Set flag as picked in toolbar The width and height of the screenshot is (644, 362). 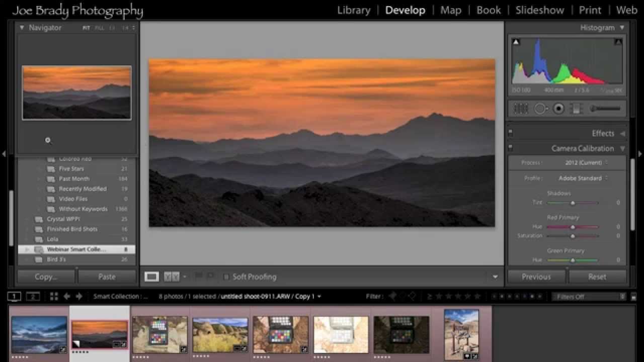click(198, 276)
